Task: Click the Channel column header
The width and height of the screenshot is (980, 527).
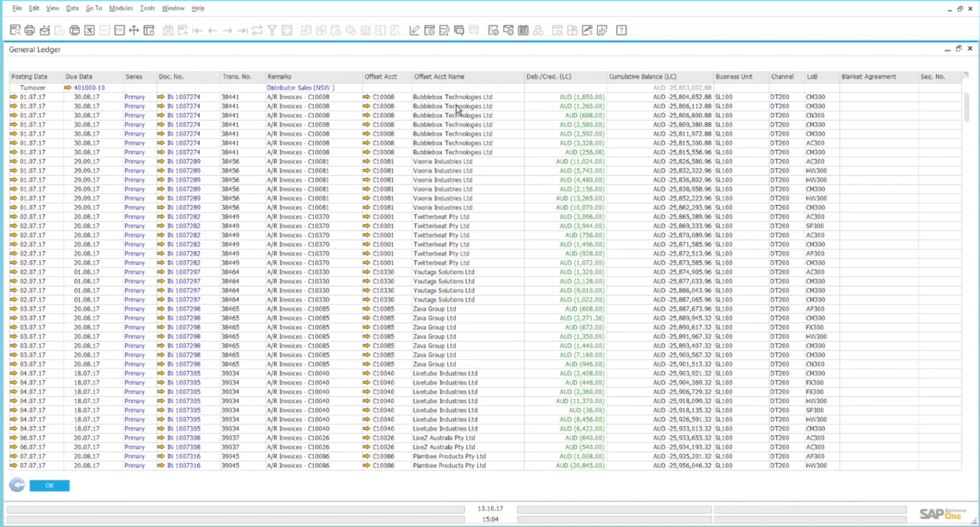Action: [x=786, y=76]
